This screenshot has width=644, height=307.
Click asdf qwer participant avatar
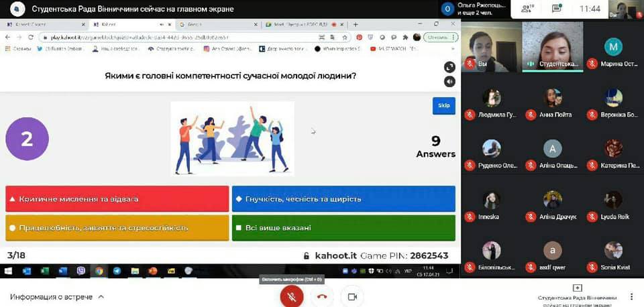552,251
